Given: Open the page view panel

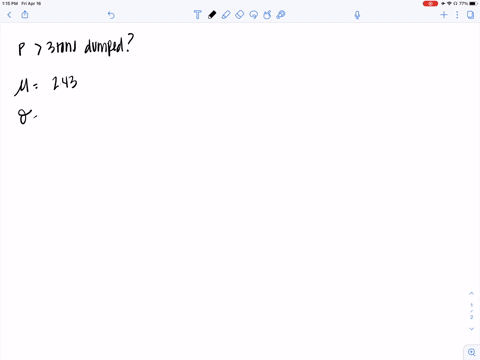Looking at the screenshot, I should tap(470, 15).
